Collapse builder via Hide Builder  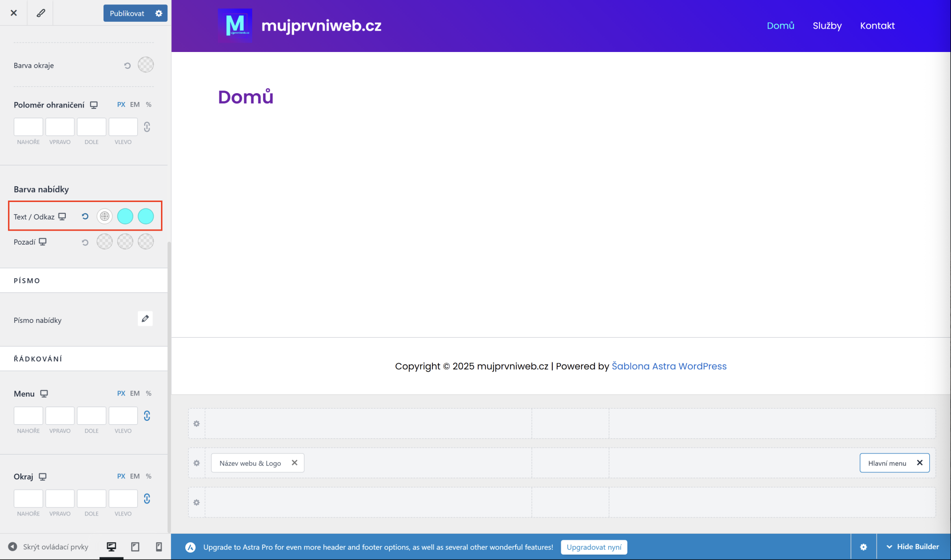pyautogui.click(x=913, y=547)
